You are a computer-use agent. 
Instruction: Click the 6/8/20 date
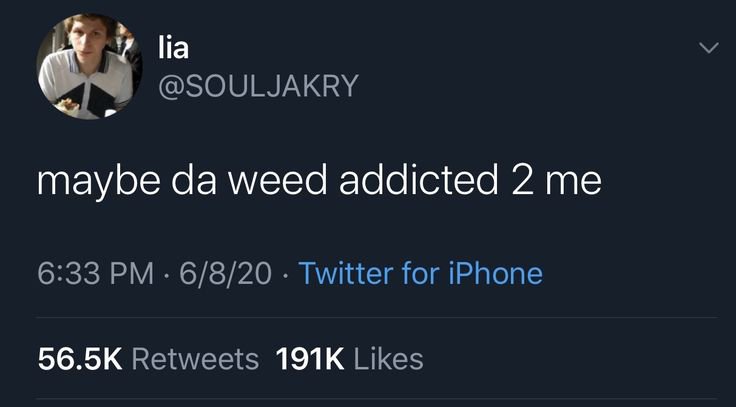pos(225,273)
